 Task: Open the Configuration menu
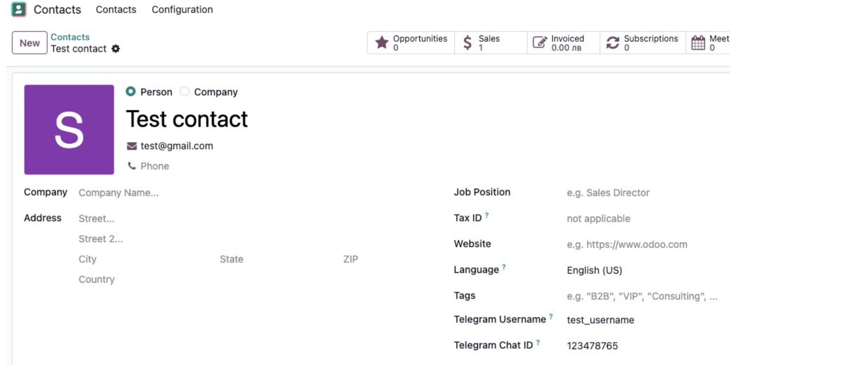point(182,9)
